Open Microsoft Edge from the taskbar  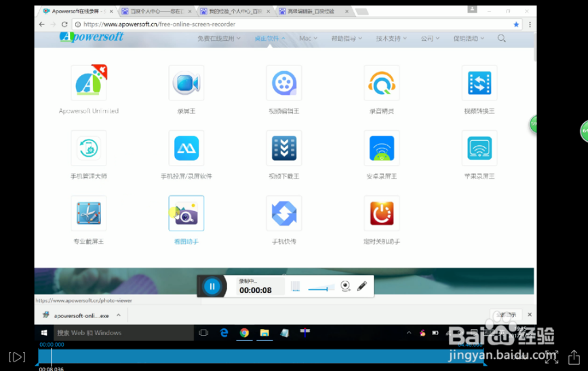[224, 333]
